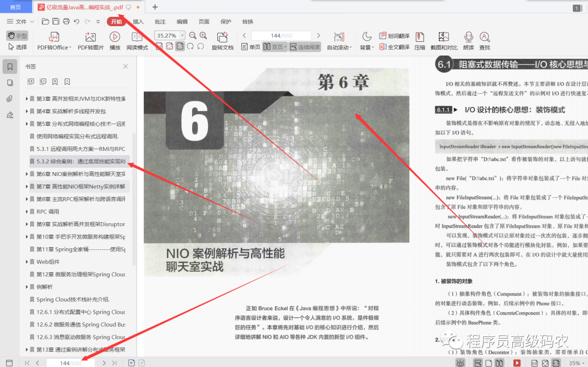Toggle single-page layout icon in status bar
588x367 pixels.
click(488, 363)
